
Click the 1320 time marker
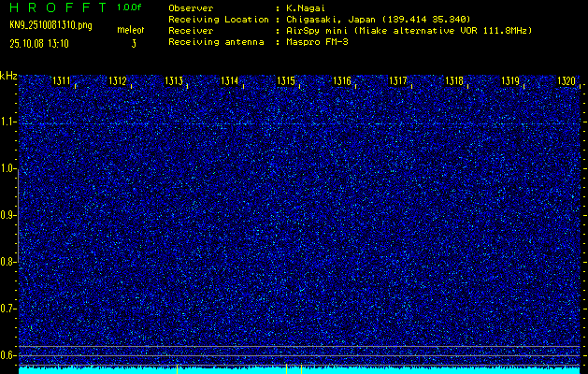pos(566,81)
